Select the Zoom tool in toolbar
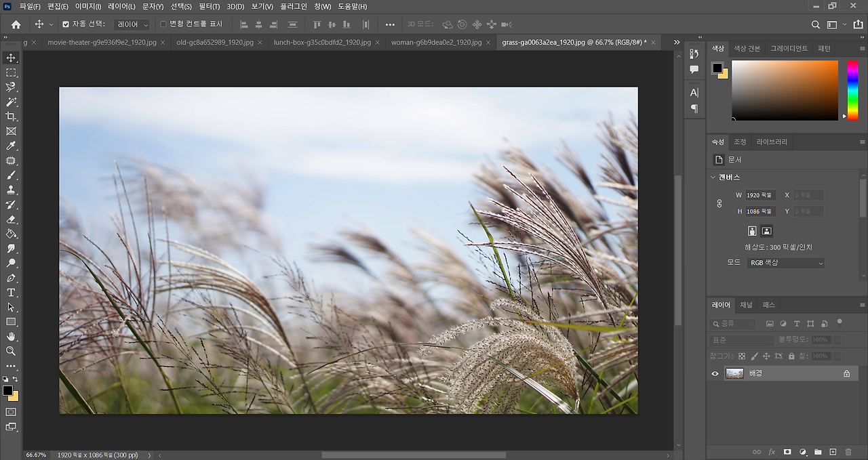 pos(11,351)
